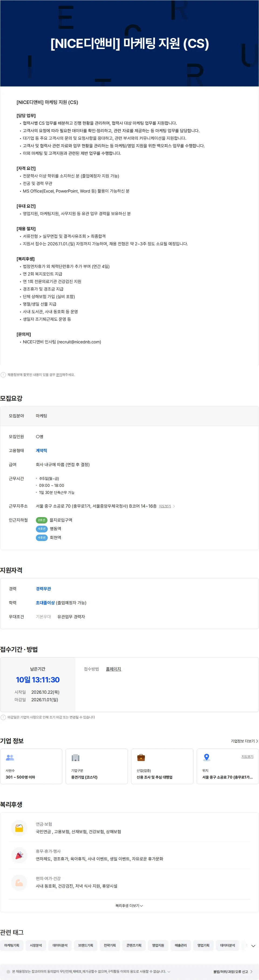Click the building icon in 기업구분 card
The width and height of the screenshot is (259, 980).
[x=76, y=758]
